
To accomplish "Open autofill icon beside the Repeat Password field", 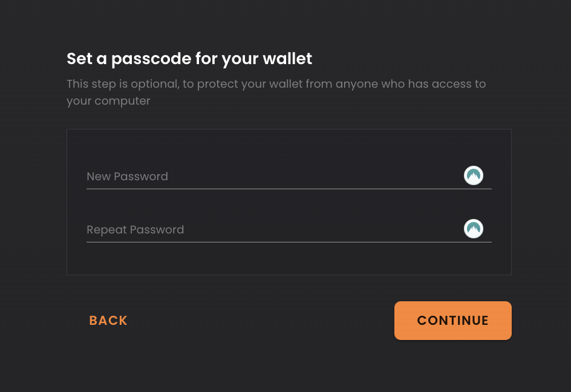I will [x=474, y=229].
